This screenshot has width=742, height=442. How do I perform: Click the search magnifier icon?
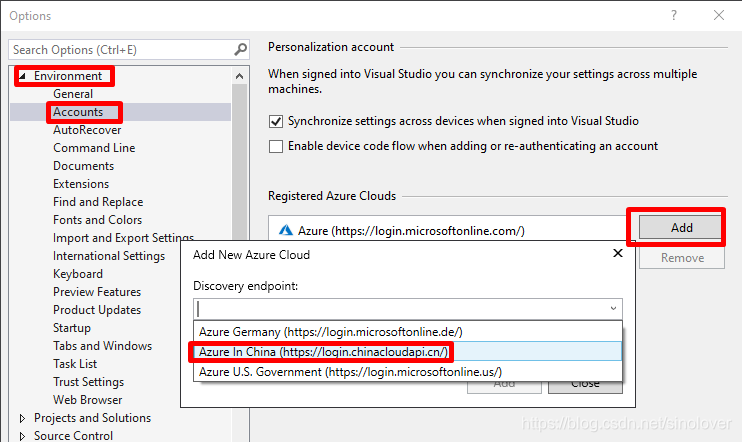click(x=240, y=49)
